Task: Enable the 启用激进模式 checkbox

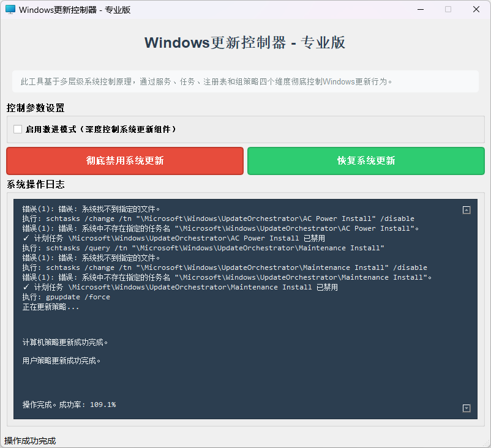Action: [x=18, y=129]
